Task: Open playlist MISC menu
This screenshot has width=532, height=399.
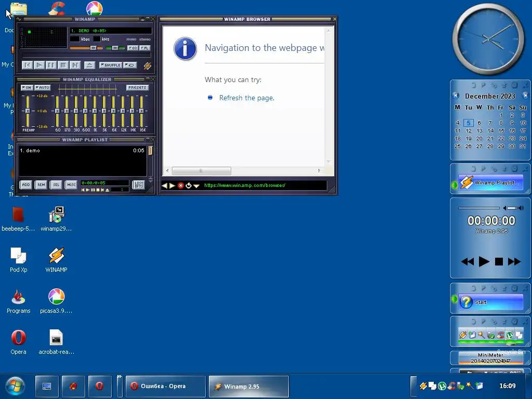Action: [x=71, y=184]
